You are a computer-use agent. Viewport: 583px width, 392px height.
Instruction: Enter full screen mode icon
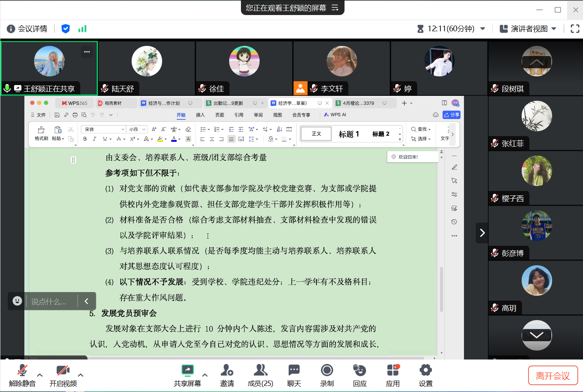[575, 29]
